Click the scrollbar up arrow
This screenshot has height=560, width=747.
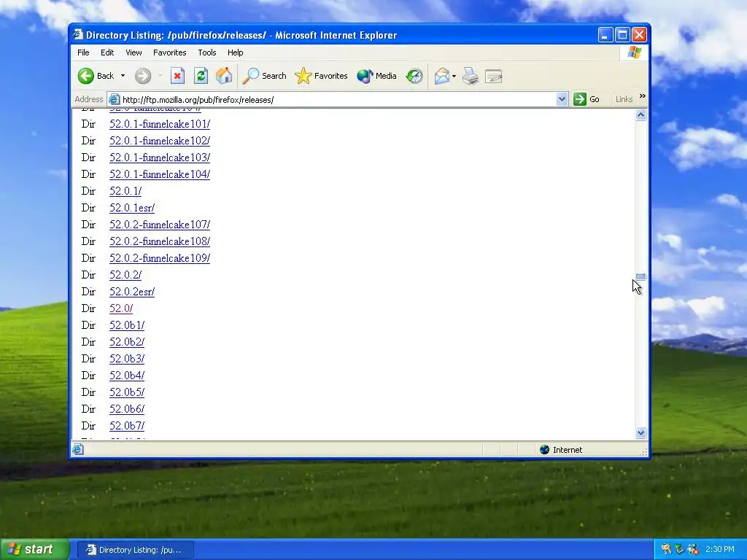[640, 114]
